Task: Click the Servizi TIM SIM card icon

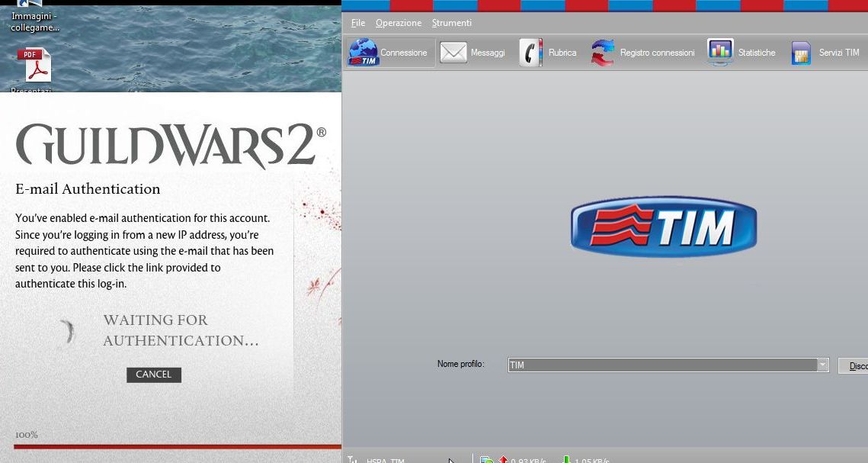Action: (801, 53)
